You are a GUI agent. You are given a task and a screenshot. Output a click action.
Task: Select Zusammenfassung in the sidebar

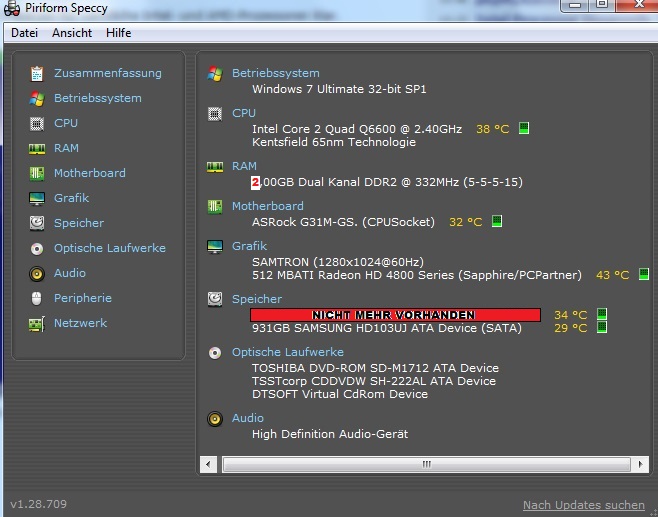click(108, 73)
